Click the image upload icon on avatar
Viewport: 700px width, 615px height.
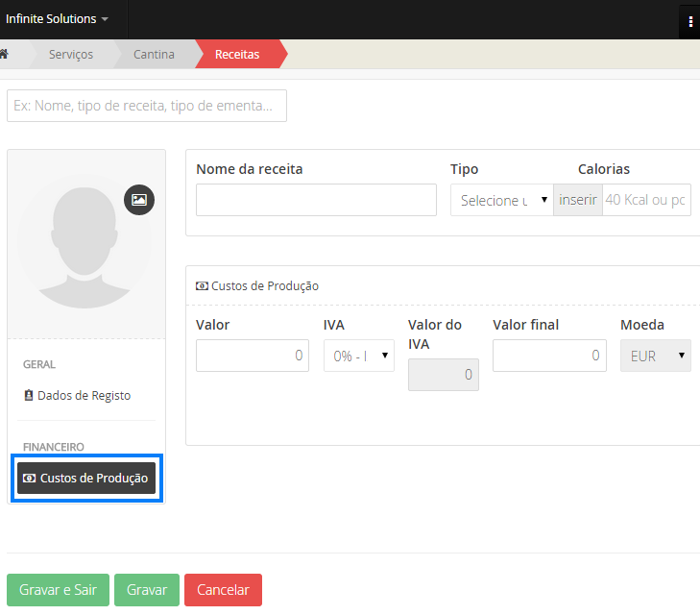click(139, 200)
